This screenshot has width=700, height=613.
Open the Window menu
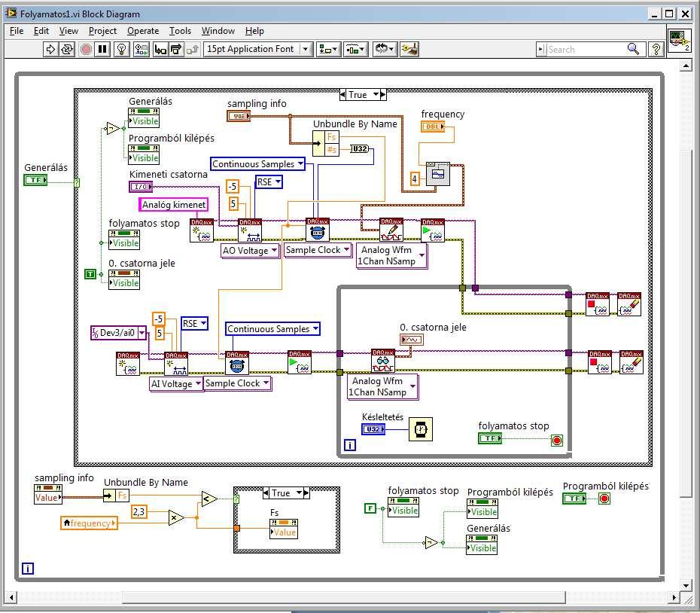218,31
